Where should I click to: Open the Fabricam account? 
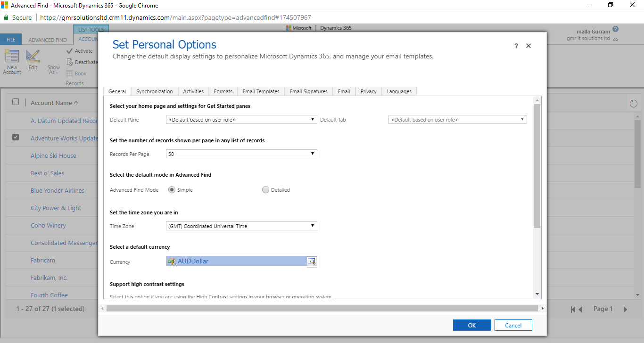coord(43,260)
